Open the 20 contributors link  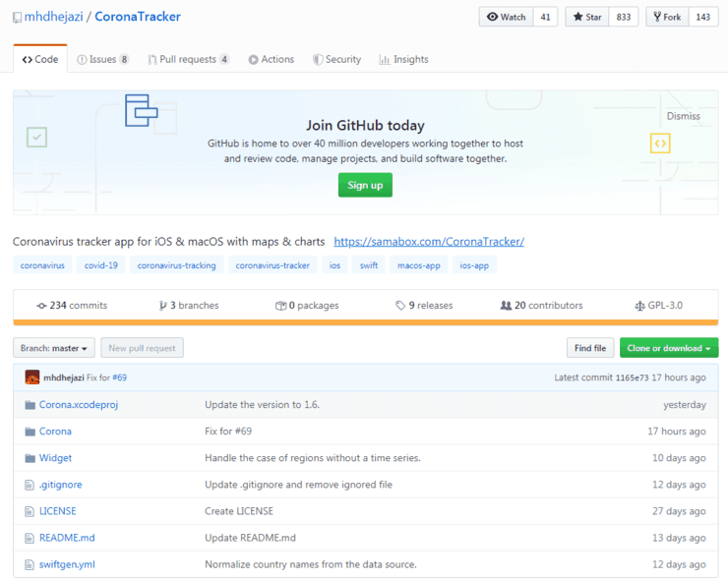541,306
